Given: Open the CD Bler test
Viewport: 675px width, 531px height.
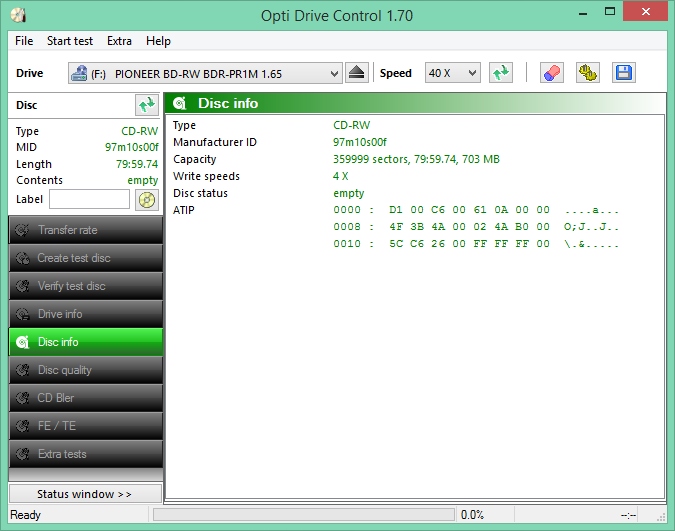Looking at the screenshot, I should pos(86,398).
